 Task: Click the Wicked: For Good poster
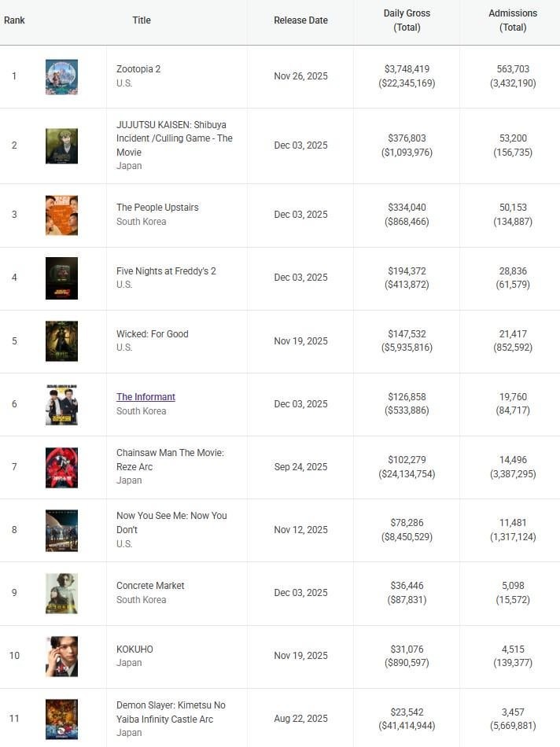coord(61,340)
